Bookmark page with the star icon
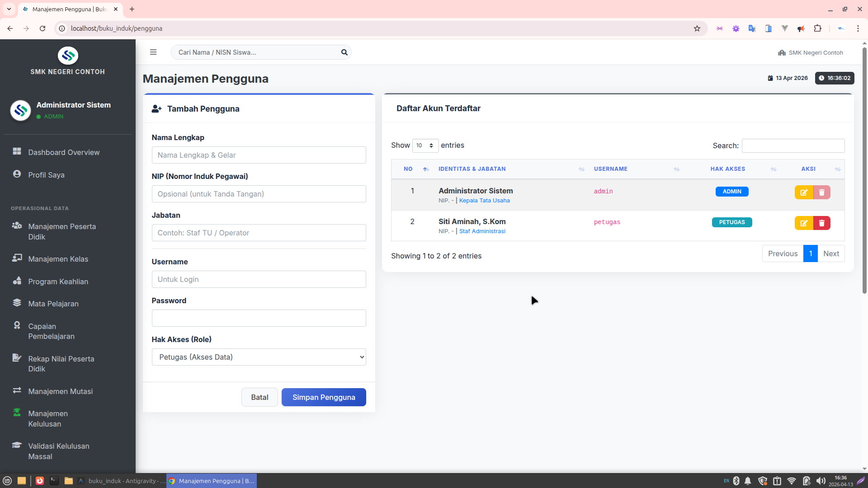Screen dimensions: 868x488 [x=697, y=28]
